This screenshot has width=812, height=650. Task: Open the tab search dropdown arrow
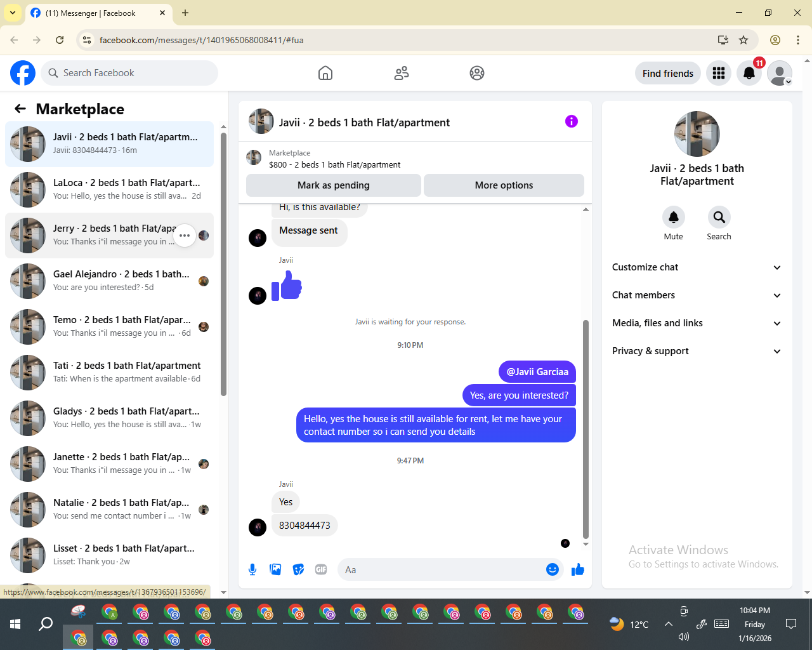pyautogui.click(x=13, y=13)
